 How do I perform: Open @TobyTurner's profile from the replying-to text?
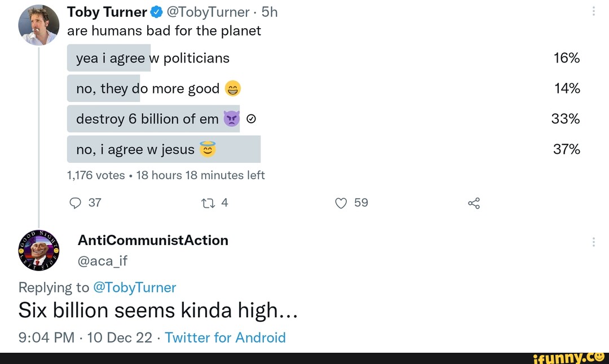pyautogui.click(x=136, y=287)
